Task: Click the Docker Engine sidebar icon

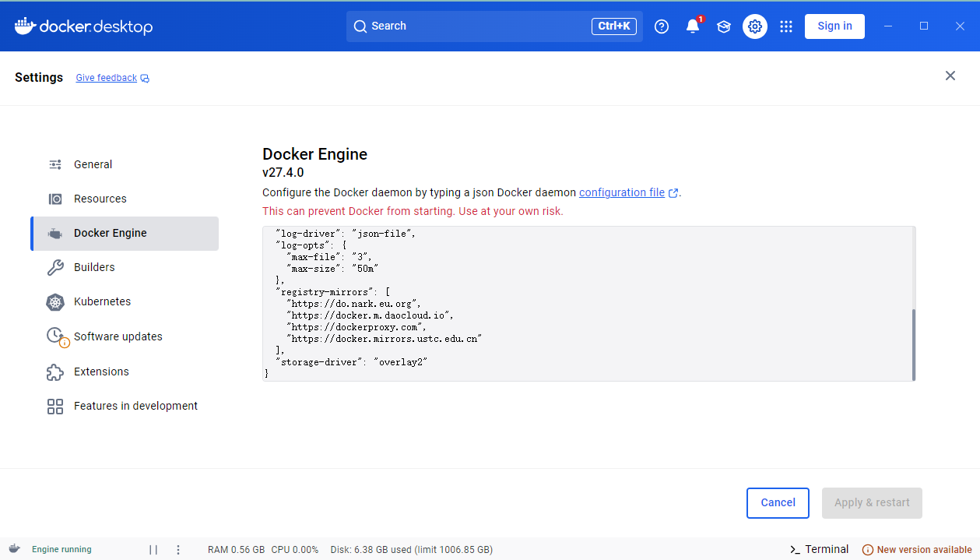Action: (55, 233)
